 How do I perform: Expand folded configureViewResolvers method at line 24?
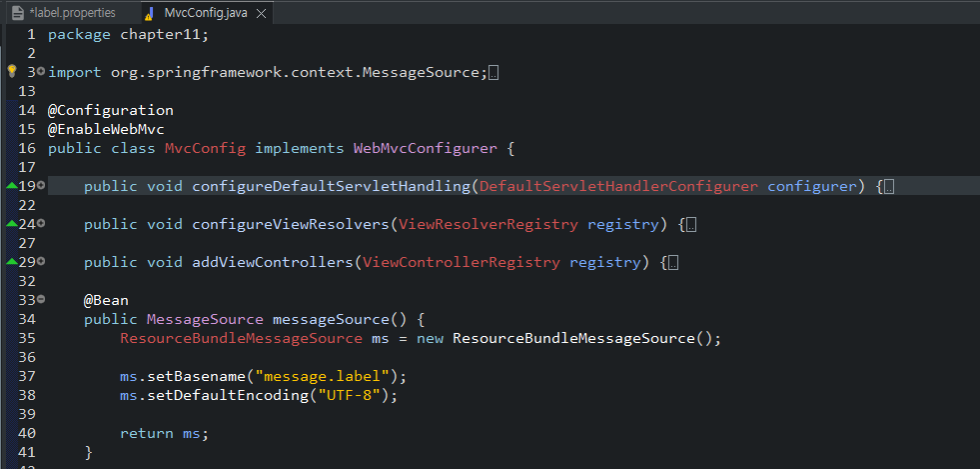coord(41,223)
